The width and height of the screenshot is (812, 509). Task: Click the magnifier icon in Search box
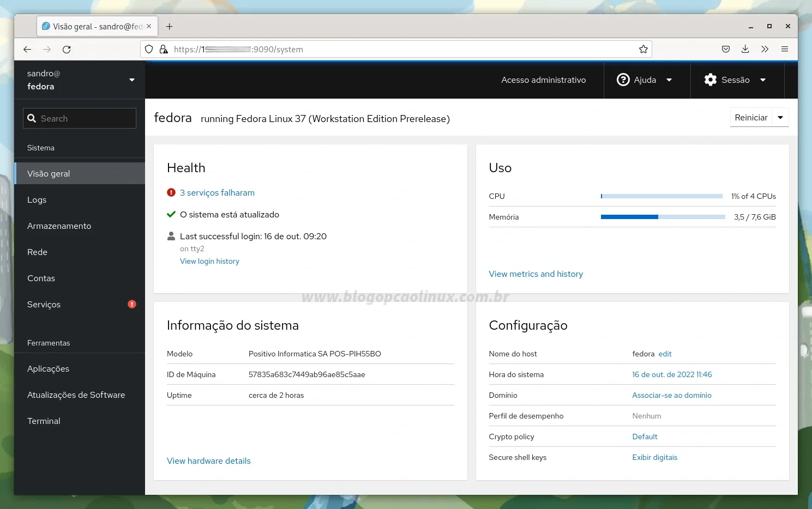(x=32, y=118)
